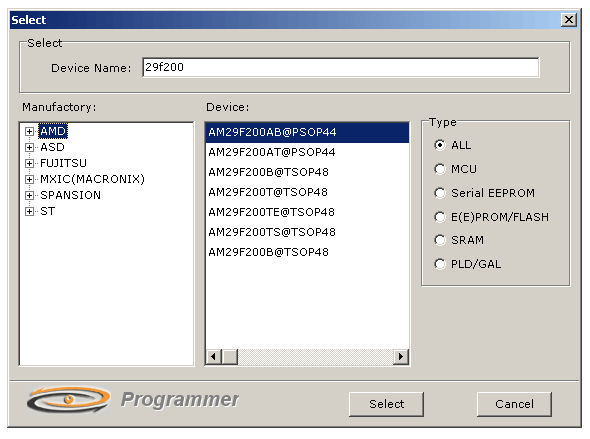Expand the ST manufacturer node
The height and width of the screenshot is (439, 590).
[29, 211]
